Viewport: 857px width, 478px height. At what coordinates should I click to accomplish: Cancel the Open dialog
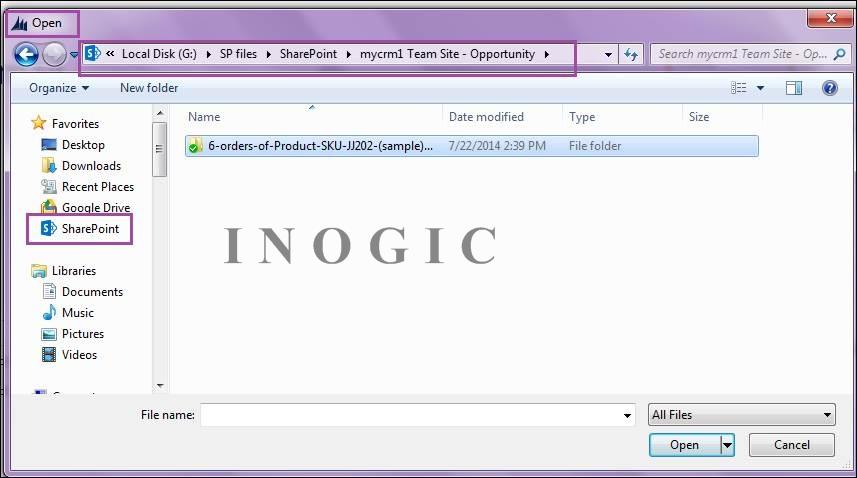click(x=791, y=445)
